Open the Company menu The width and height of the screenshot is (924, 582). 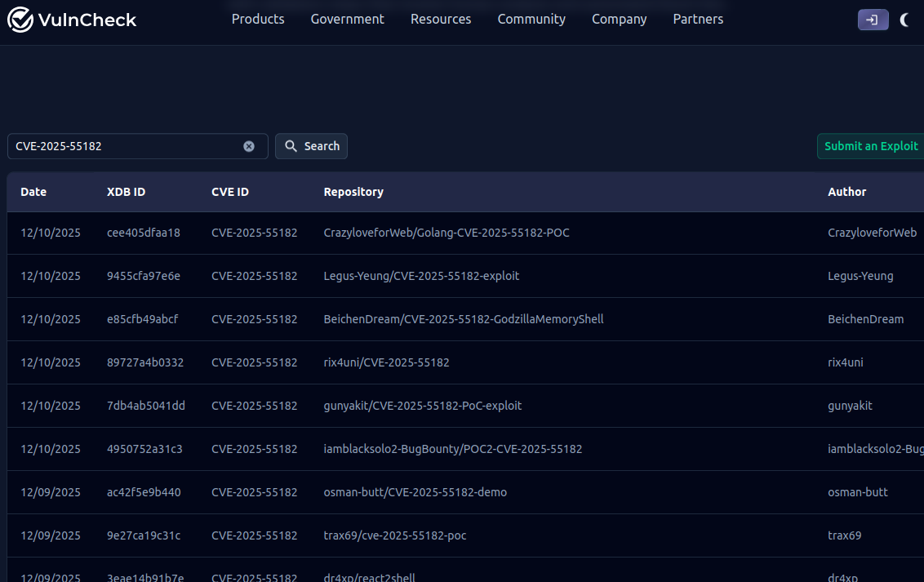tap(619, 19)
